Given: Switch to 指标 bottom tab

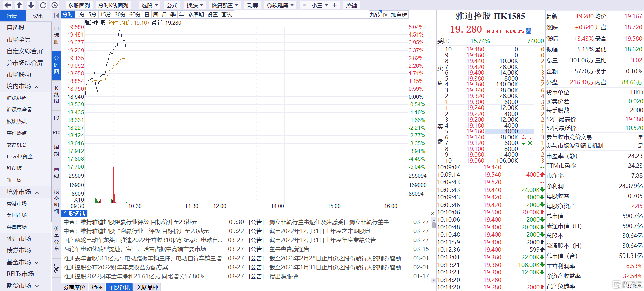Looking at the screenshot, I should coord(97,287).
